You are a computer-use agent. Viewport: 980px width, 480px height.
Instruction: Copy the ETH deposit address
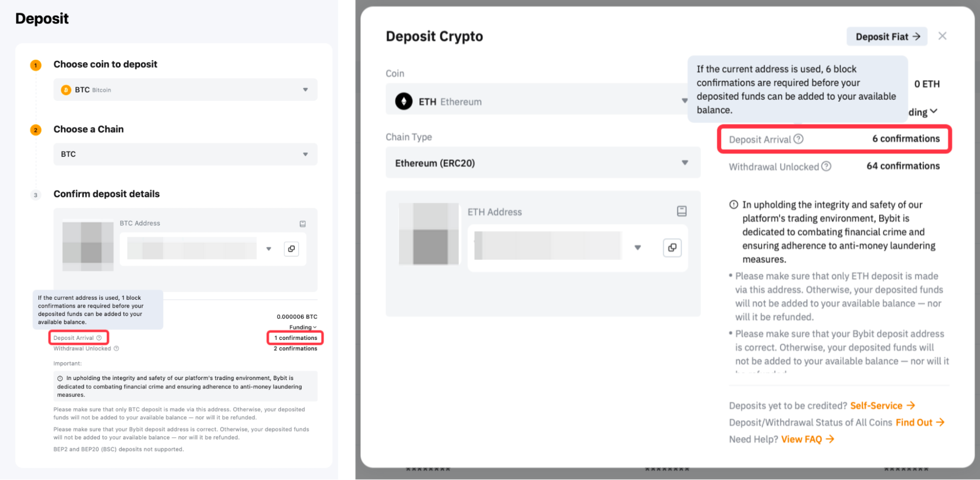(672, 248)
